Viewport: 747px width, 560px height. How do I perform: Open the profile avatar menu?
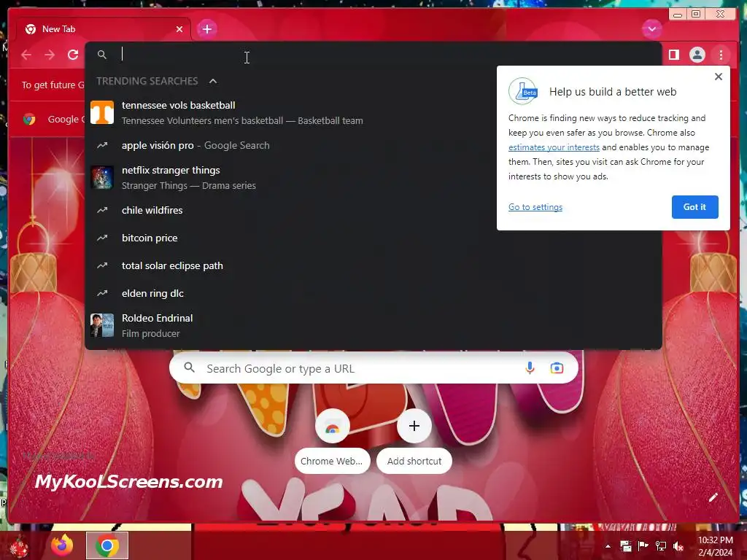(697, 55)
